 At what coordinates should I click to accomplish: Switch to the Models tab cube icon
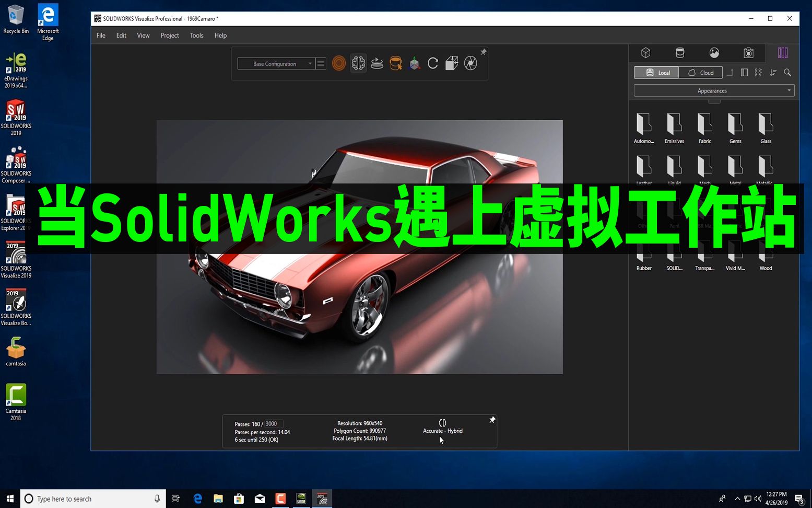[x=646, y=53]
